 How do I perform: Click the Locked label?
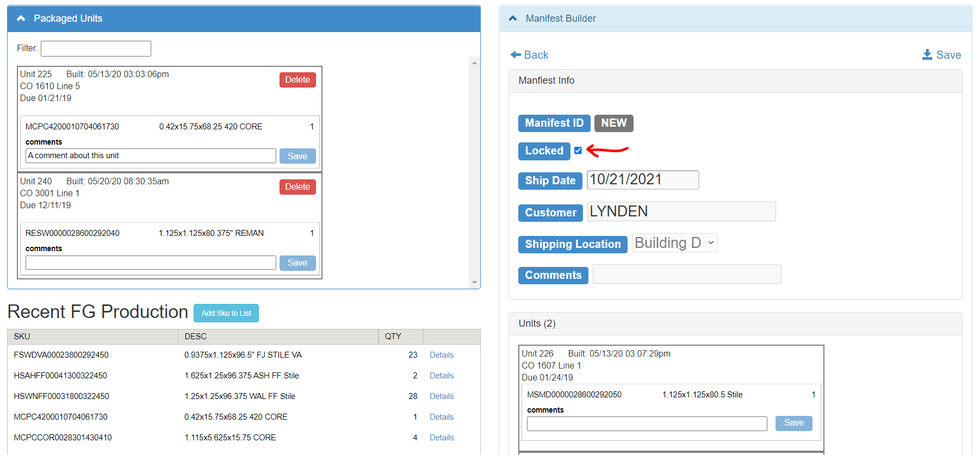(544, 151)
